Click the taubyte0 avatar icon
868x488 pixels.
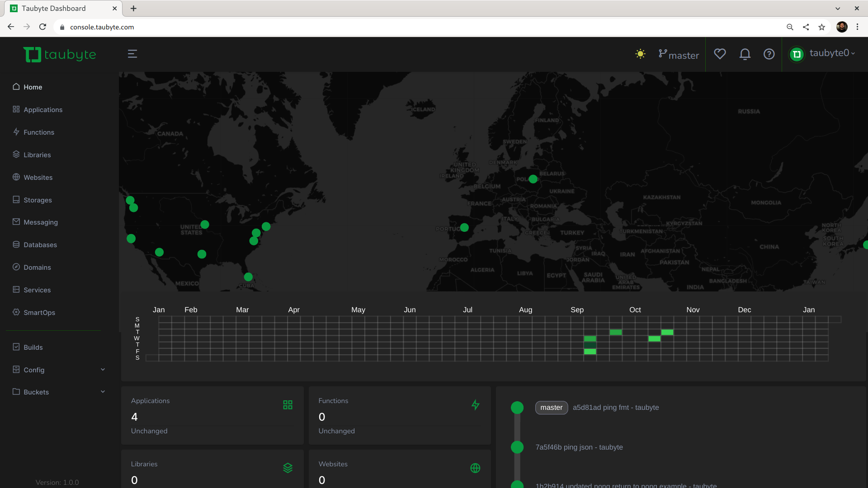pos(797,54)
